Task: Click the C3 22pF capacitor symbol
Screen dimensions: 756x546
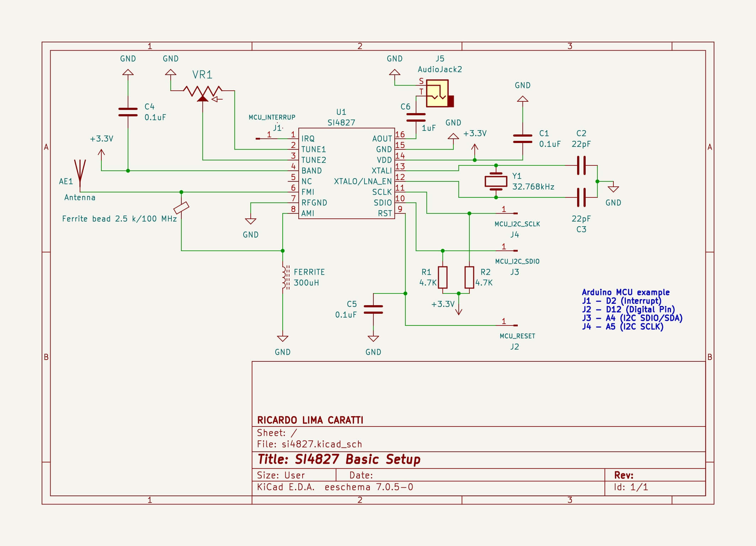Action: pyautogui.click(x=581, y=197)
